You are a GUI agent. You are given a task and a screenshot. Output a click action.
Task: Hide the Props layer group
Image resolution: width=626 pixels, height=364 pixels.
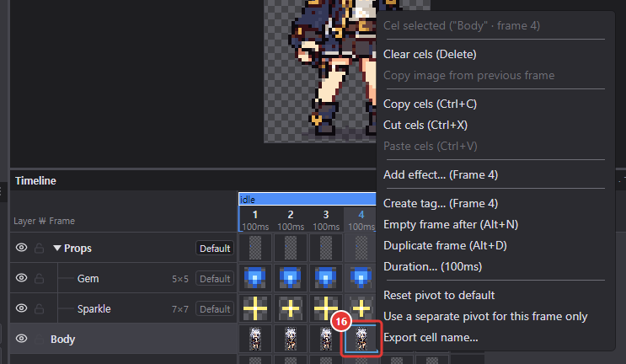22,248
